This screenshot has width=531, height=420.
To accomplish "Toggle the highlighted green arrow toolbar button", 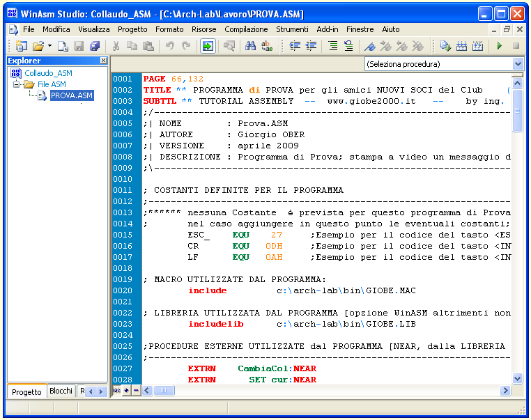I will pos(208,46).
